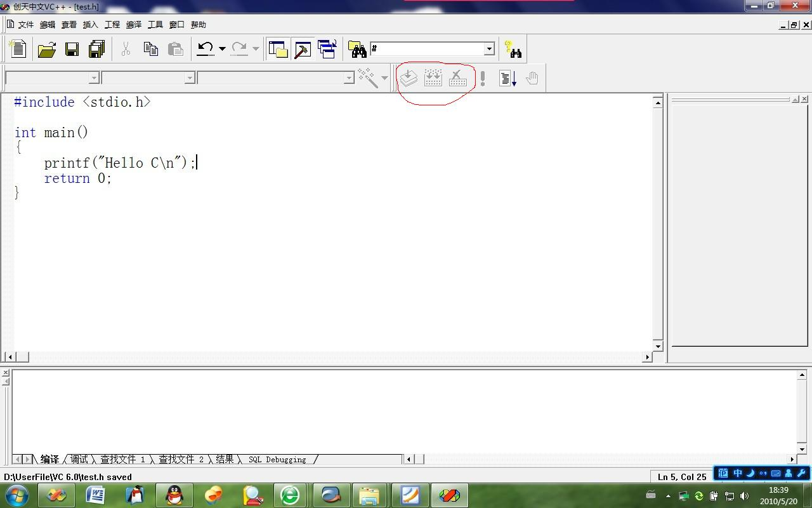
Task: Open Word from the taskbar
Action: pyautogui.click(x=95, y=495)
